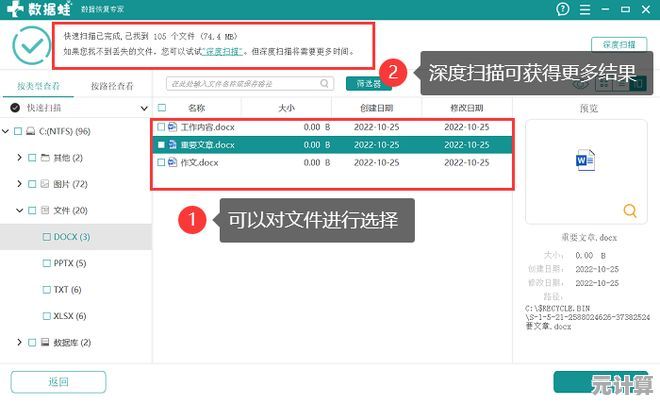The height and width of the screenshot is (404, 660).
Task: Click the 图片 category icon
Action: coord(45,184)
